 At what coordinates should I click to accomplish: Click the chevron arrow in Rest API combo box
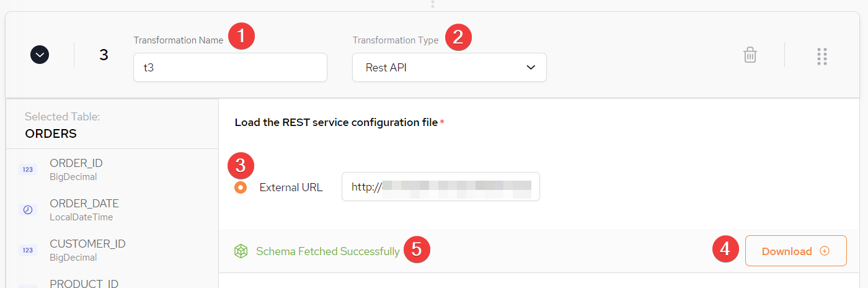(531, 68)
